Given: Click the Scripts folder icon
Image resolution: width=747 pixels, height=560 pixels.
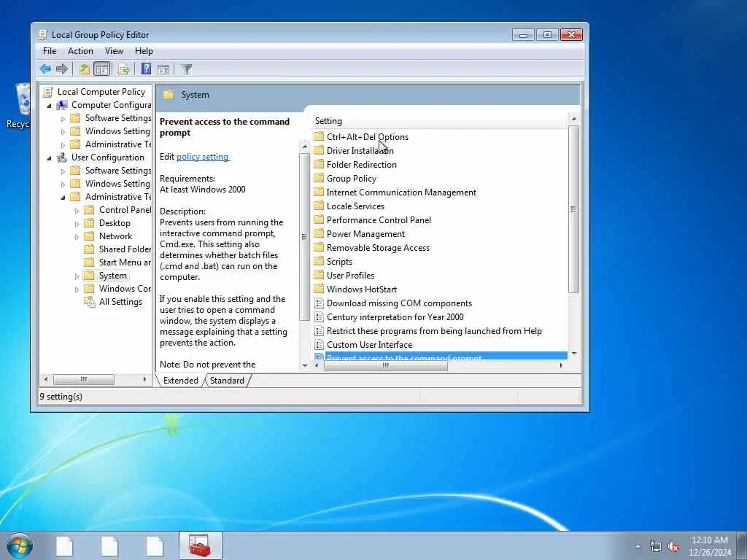Looking at the screenshot, I should point(319,262).
